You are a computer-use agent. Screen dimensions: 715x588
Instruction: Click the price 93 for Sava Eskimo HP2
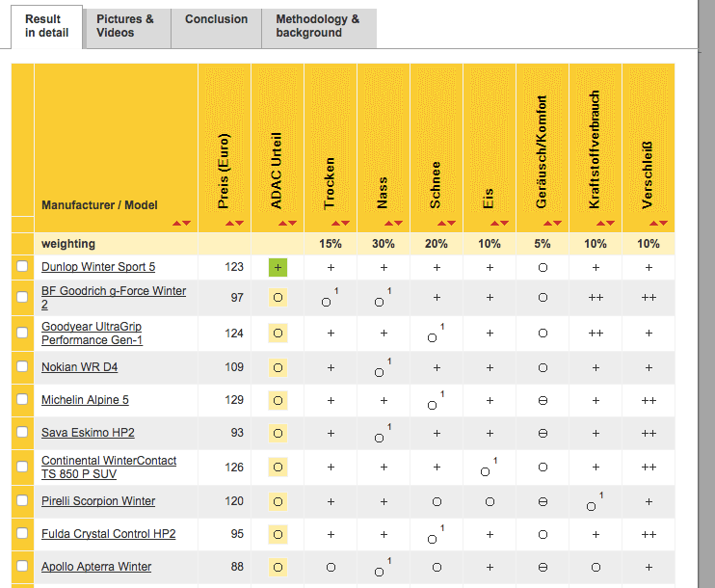point(237,433)
